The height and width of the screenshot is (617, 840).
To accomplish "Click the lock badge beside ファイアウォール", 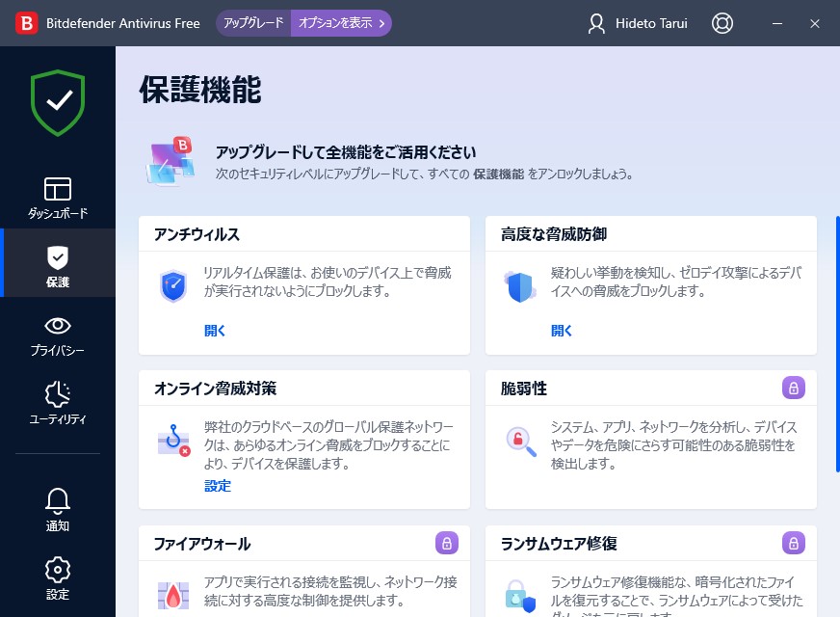I will [x=446, y=543].
